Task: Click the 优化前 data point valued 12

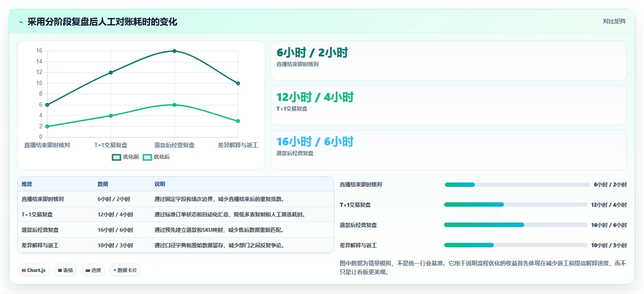Action: tap(111, 73)
